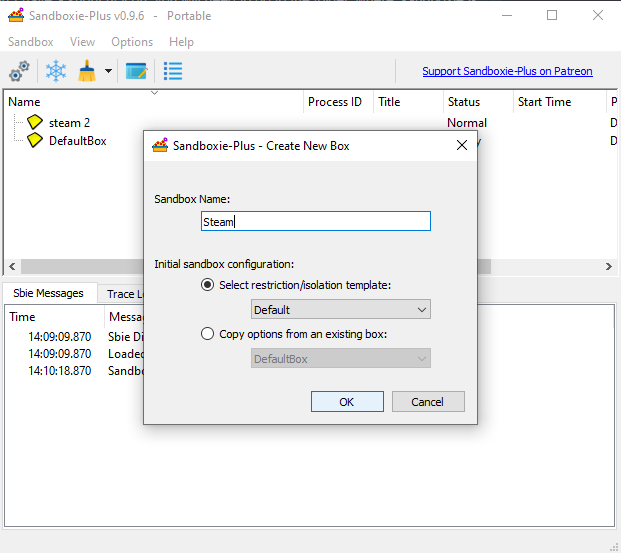Viewport: 621px width, 553px height.
Task: Click the broom cleanup icon
Action: tap(87, 71)
